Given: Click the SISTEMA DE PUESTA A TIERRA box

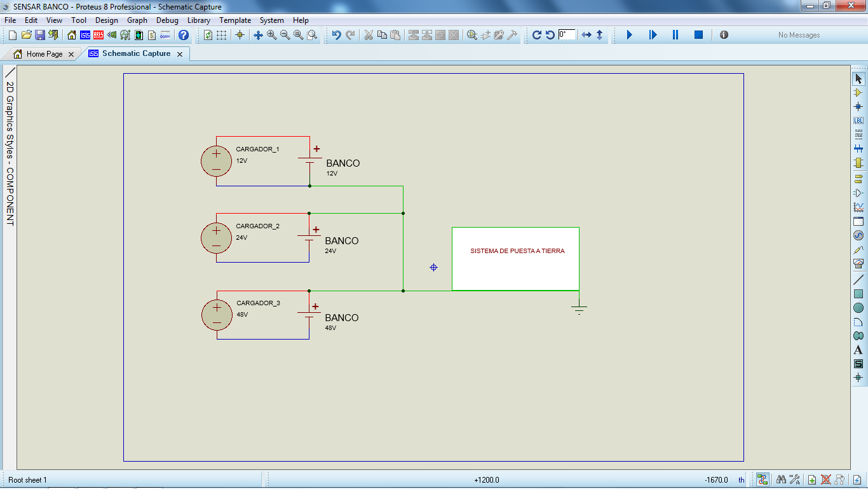Looking at the screenshot, I should click(x=515, y=258).
